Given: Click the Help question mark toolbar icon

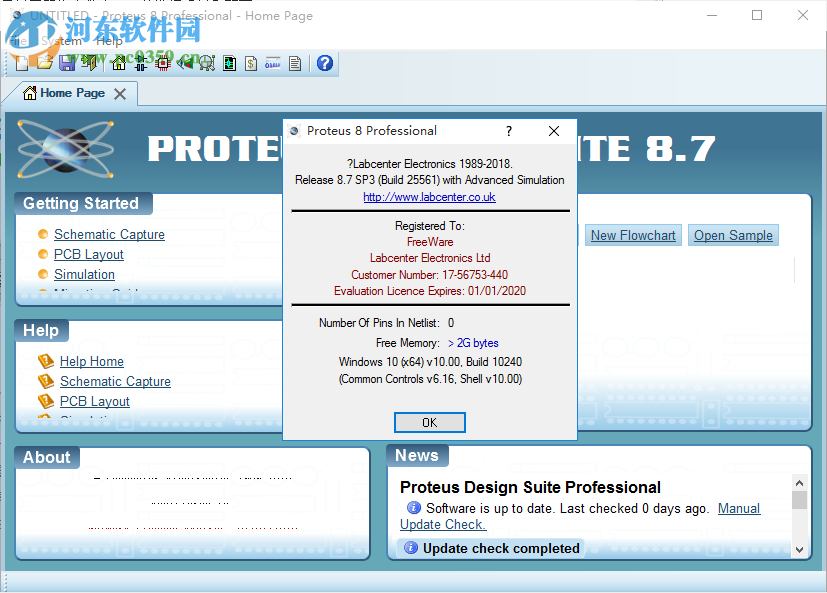Looking at the screenshot, I should [324, 63].
